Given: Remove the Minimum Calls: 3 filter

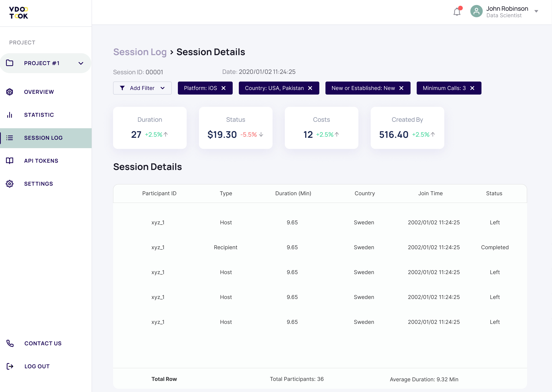Looking at the screenshot, I should (x=472, y=88).
